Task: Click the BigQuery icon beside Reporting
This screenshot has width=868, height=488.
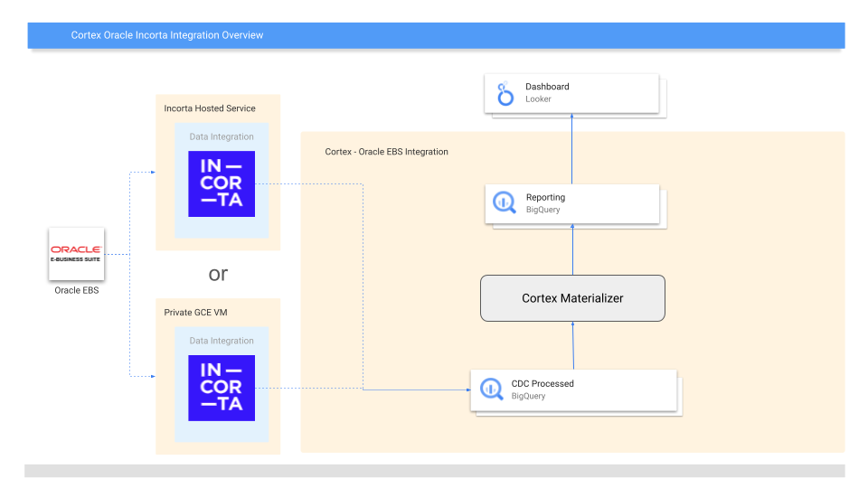Action: coord(504,203)
